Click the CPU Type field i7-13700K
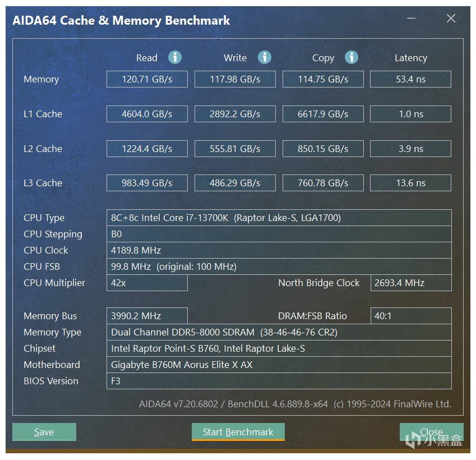 point(279,218)
